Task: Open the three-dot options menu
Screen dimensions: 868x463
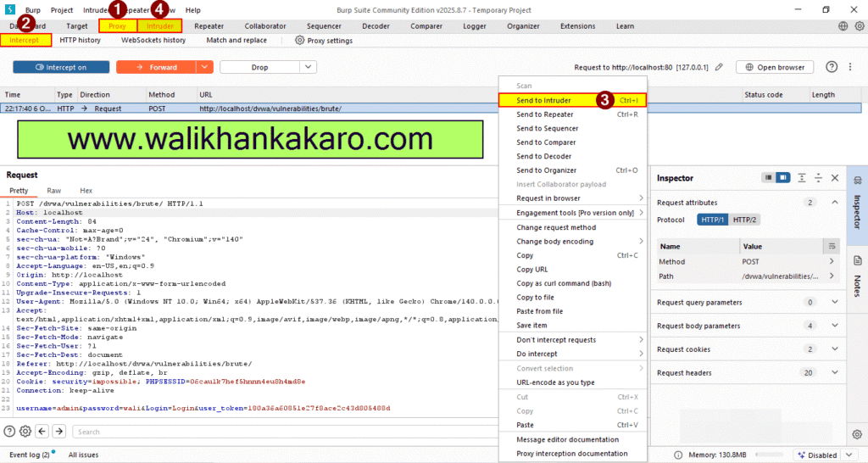Action: pos(850,67)
